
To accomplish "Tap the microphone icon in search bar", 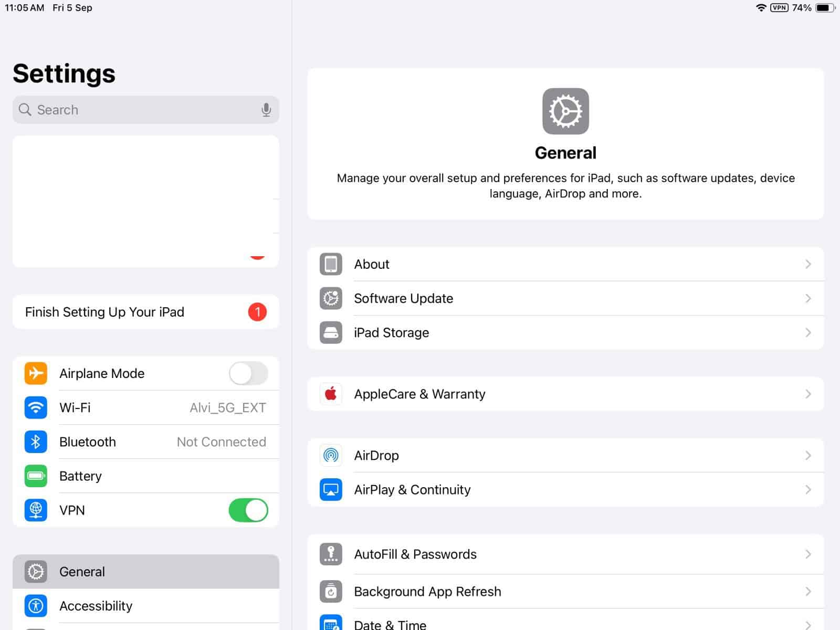I will 267,110.
